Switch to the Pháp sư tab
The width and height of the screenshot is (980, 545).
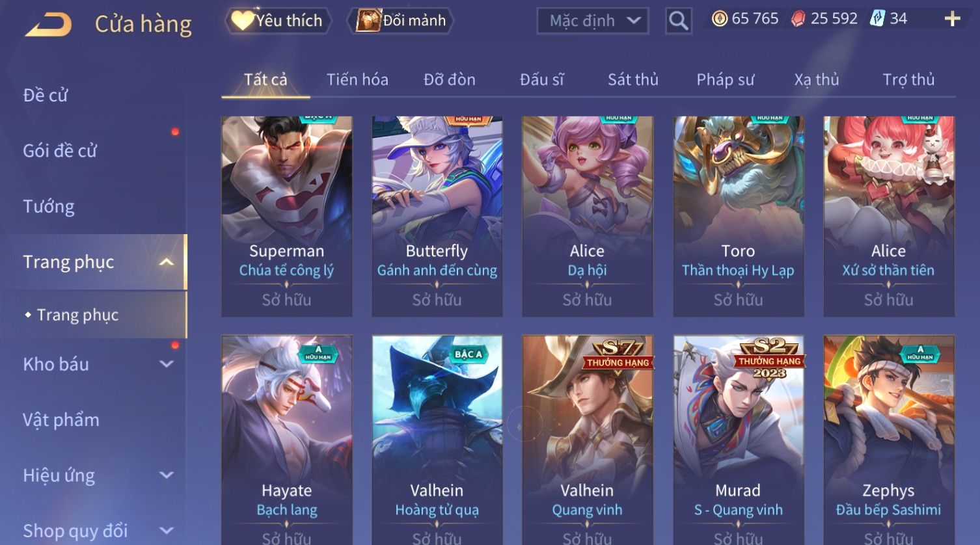[725, 80]
